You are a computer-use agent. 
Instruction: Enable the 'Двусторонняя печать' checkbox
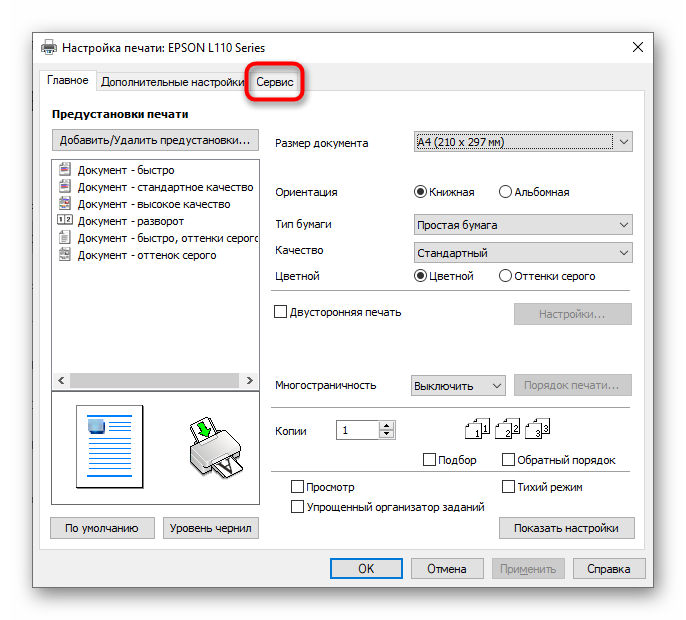[x=281, y=312]
